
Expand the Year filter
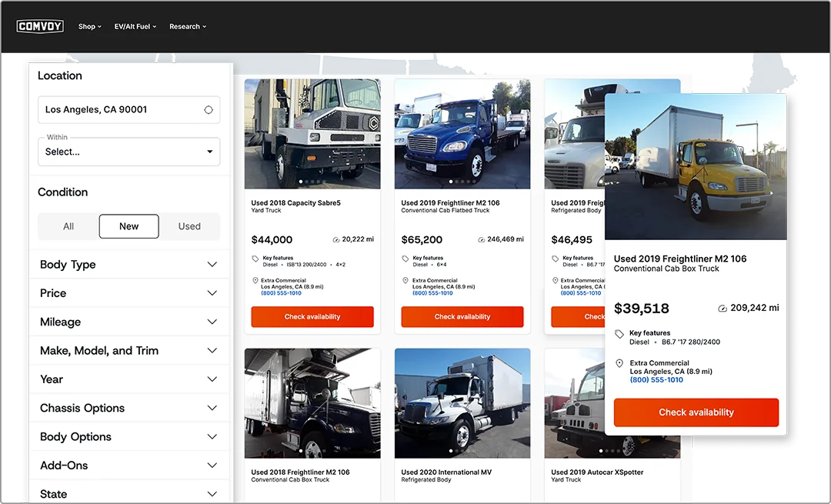coord(128,379)
